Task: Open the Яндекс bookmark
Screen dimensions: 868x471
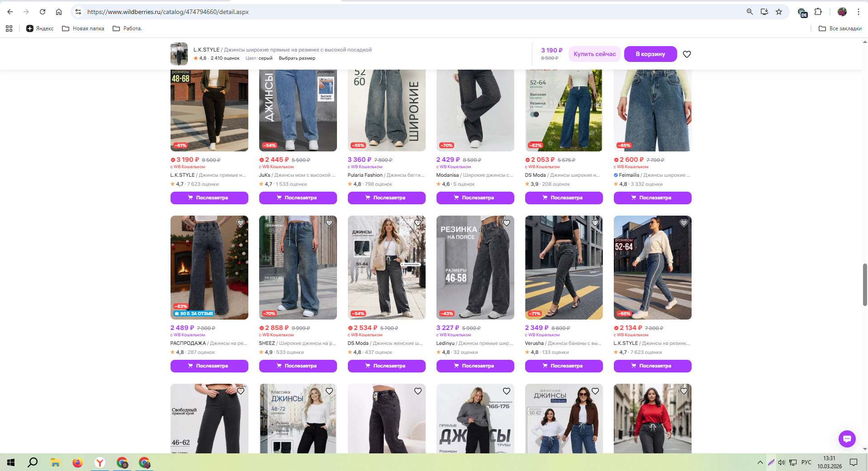Action: tap(40, 28)
